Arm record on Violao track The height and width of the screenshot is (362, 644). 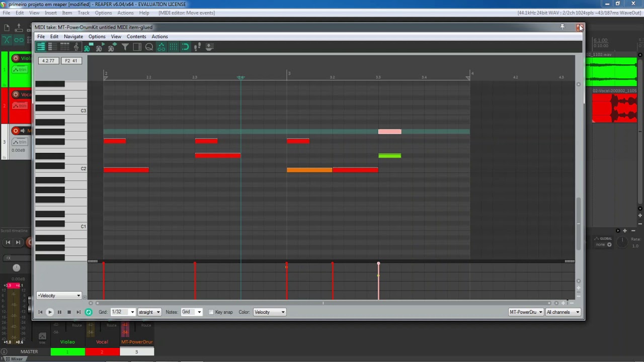click(16, 58)
